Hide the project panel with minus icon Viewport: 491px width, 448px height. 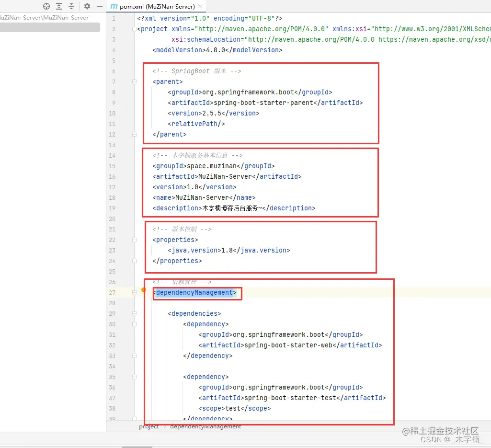100,6
